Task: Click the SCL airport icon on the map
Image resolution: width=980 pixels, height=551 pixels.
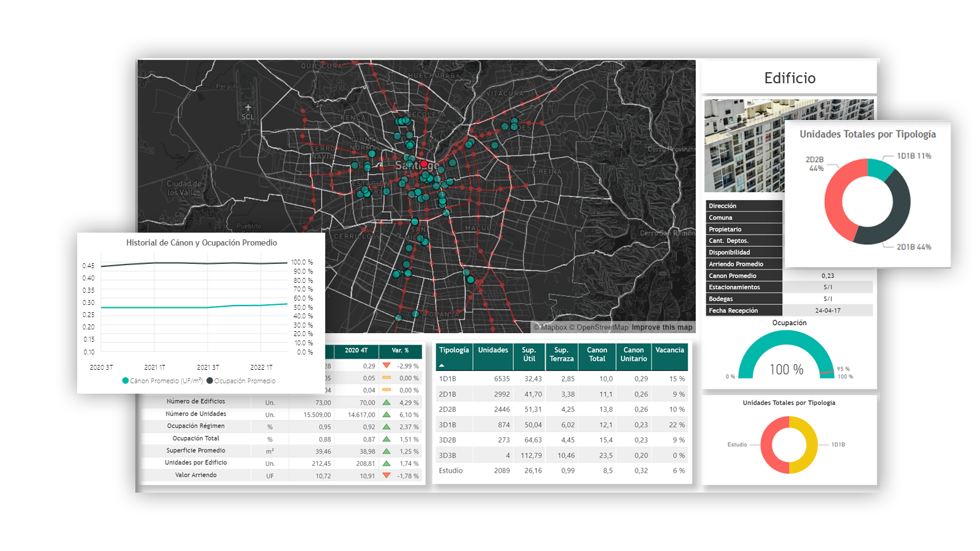Action: (x=247, y=108)
